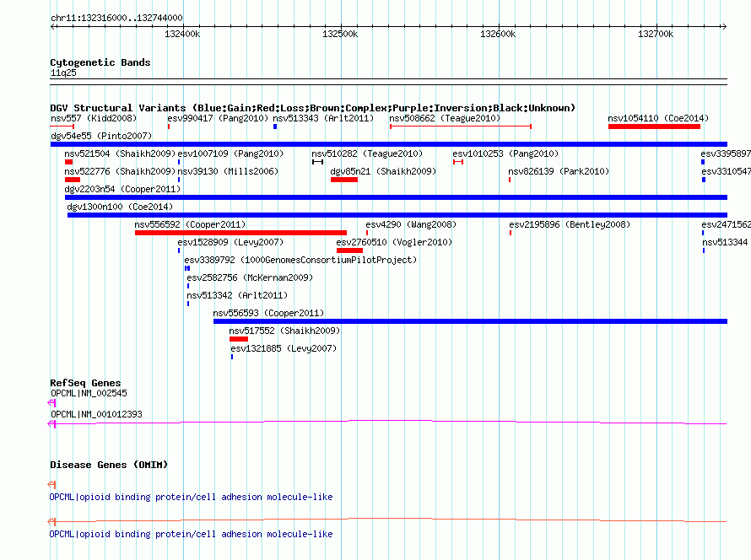Open variant nsv557 (Kidd2008)

[x=94, y=118]
